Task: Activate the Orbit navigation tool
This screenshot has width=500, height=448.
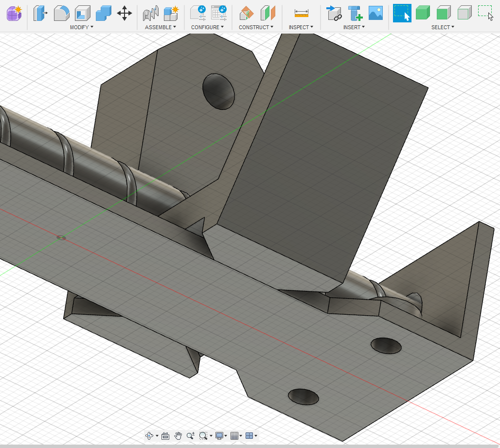Action: click(149, 435)
